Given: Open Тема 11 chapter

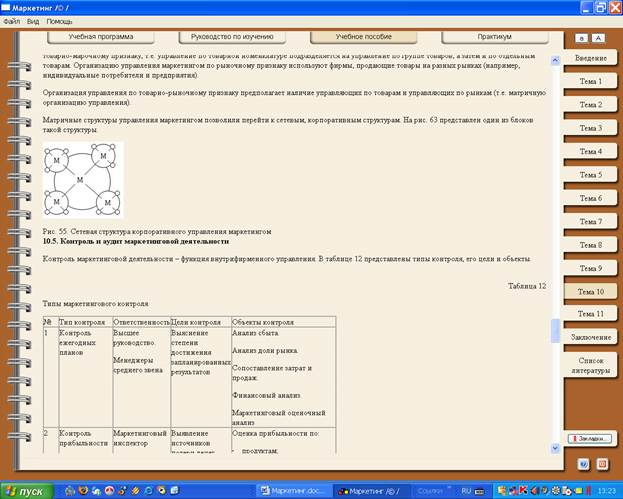Looking at the screenshot, I should [x=591, y=314].
